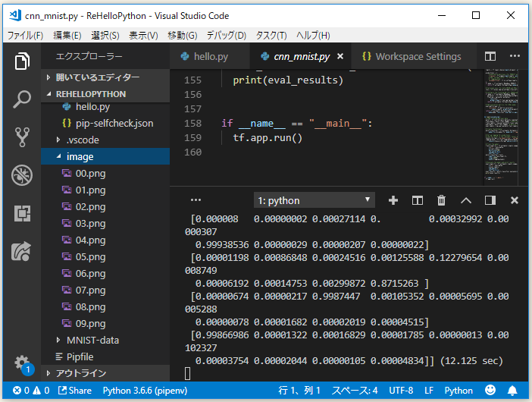Kill terminal with trash icon
532x402 pixels.
coord(441,200)
